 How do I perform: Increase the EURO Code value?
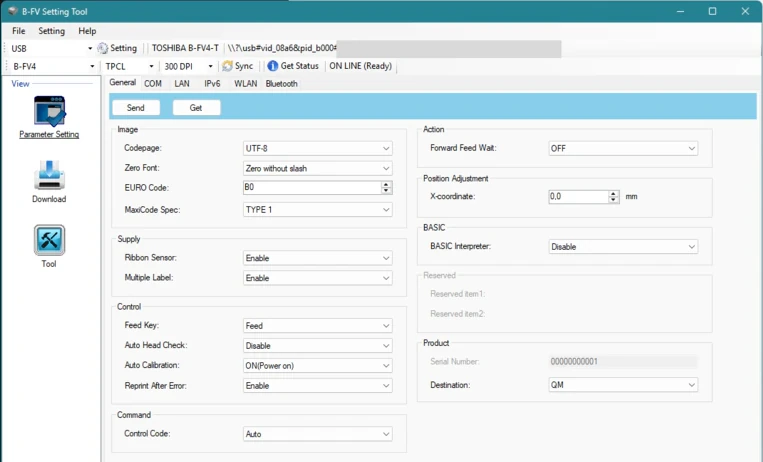click(386, 185)
